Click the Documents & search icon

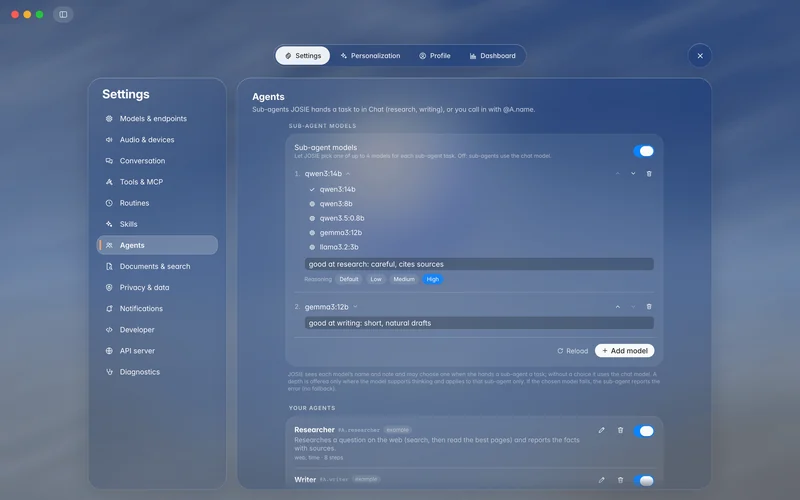pyautogui.click(x=109, y=266)
